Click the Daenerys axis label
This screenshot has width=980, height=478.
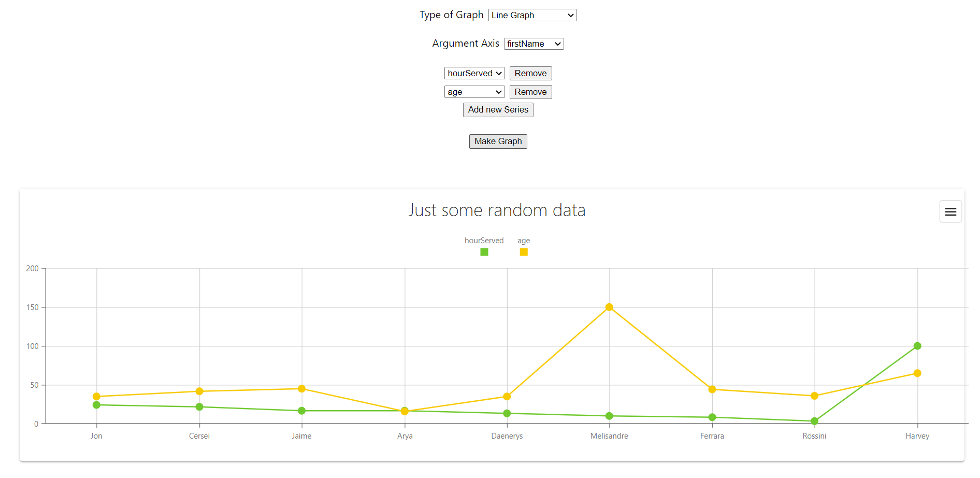(x=507, y=436)
